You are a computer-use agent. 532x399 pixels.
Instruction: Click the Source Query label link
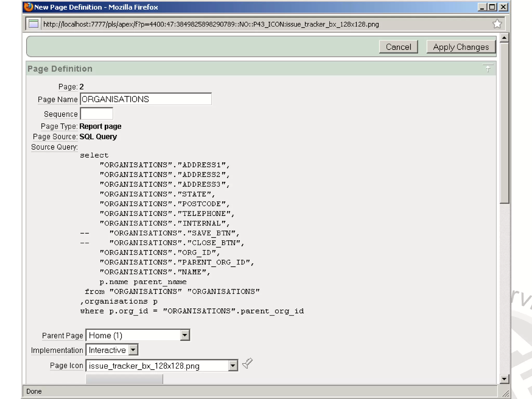[54, 147]
